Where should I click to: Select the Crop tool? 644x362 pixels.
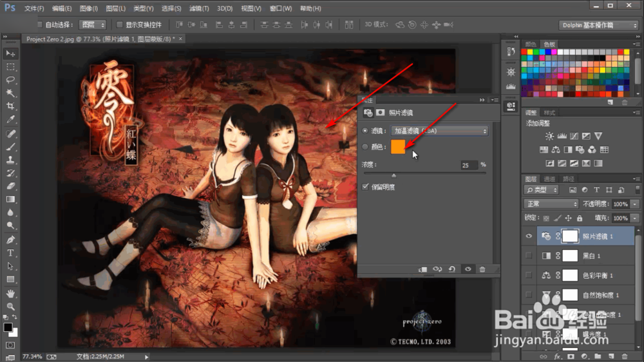(x=10, y=106)
